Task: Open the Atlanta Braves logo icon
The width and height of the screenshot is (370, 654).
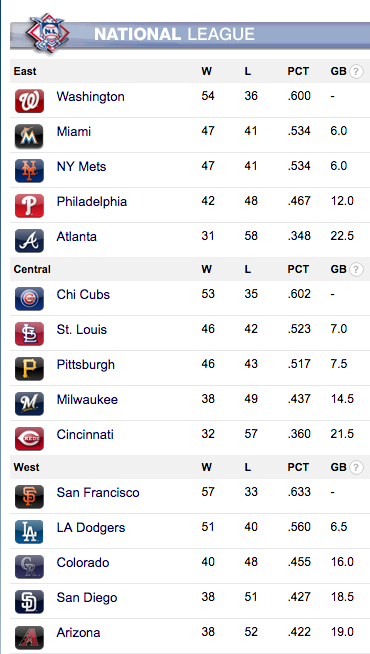Action: tap(29, 241)
